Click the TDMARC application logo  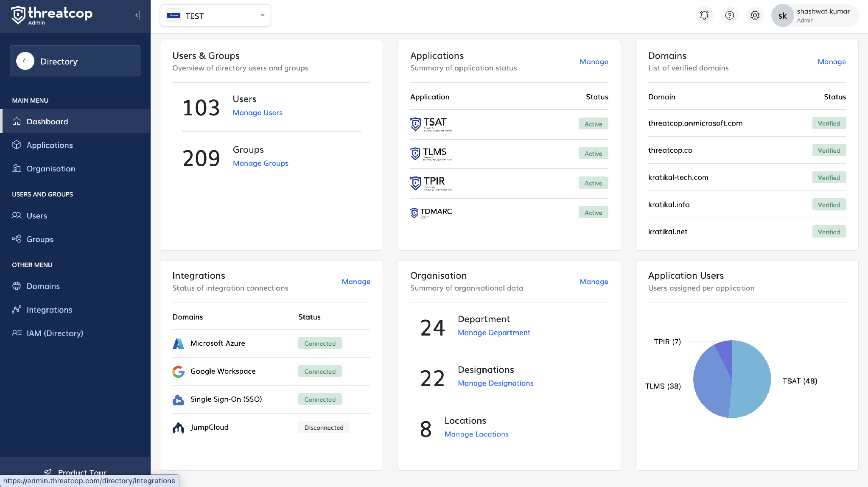click(x=431, y=213)
